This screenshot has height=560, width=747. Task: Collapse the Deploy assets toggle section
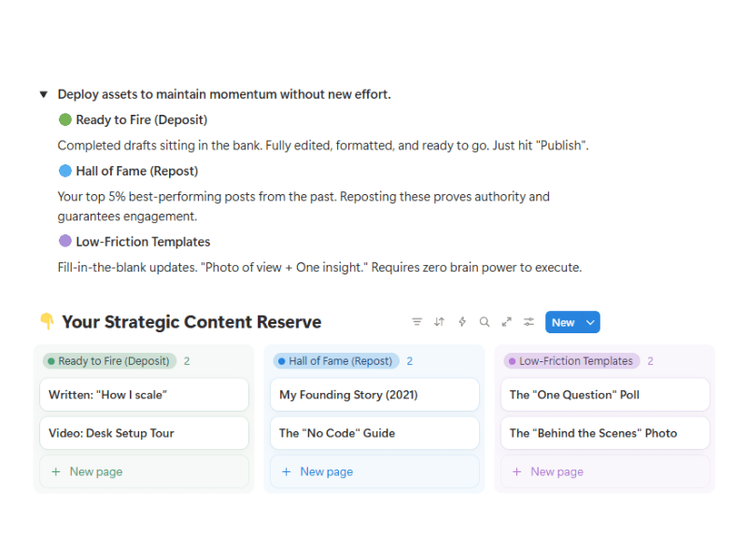pos(44,93)
